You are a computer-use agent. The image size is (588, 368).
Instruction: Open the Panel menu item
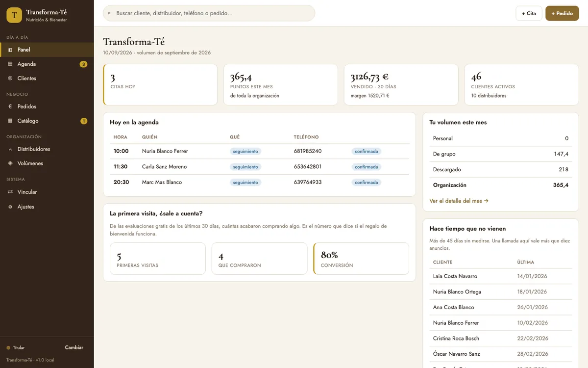[47, 50]
